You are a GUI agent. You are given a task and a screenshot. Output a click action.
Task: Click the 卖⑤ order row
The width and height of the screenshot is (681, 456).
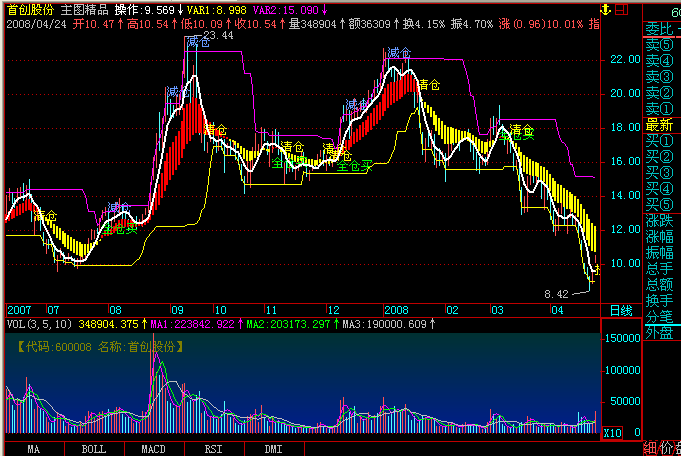click(659, 45)
